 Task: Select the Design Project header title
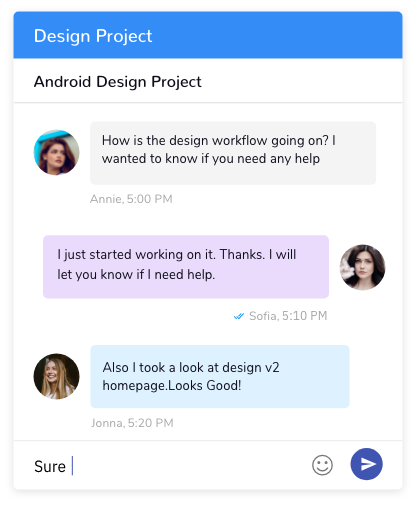click(93, 36)
